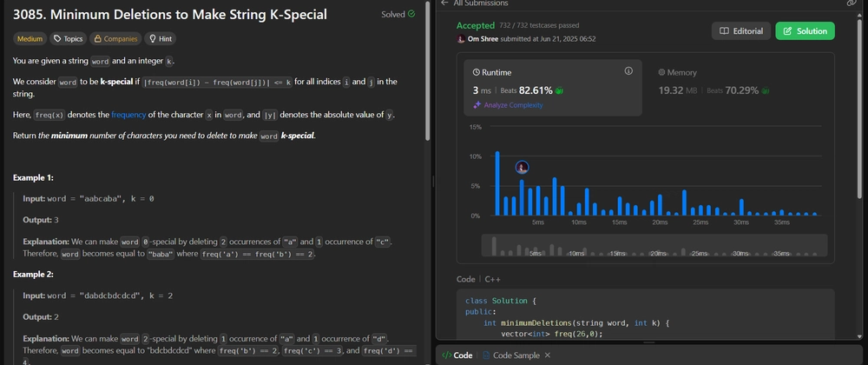Click the tallest bar in runtime chart
Viewport: 868px width, 365px height.
coord(497,182)
